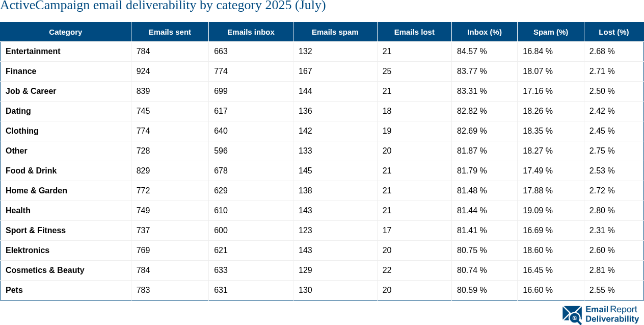Click the 769 emails sent value for Elektronics

click(143, 251)
